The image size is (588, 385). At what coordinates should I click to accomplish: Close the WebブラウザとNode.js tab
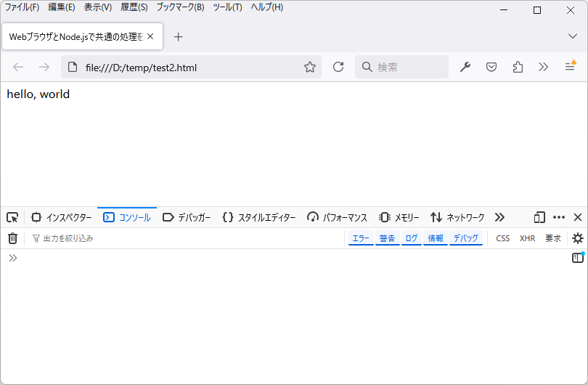click(150, 36)
